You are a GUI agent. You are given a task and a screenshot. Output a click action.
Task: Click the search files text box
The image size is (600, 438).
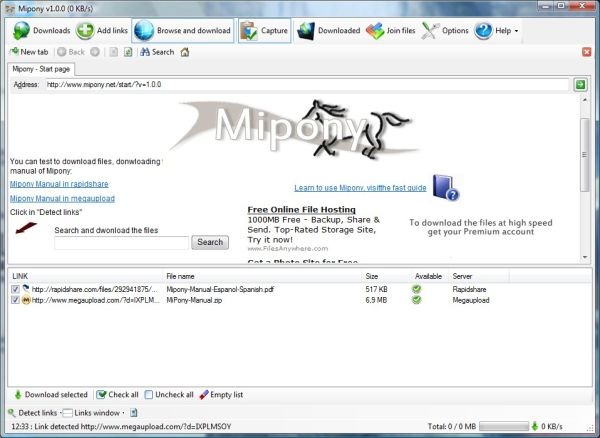point(122,243)
